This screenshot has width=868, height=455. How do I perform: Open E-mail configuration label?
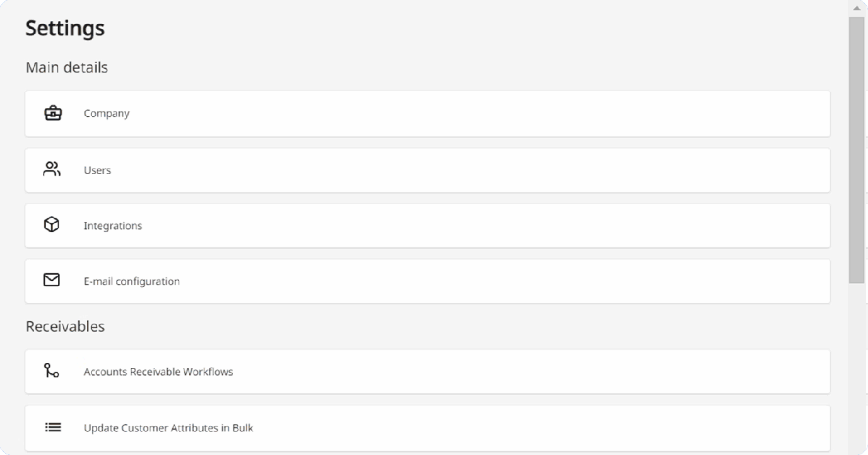pos(132,281)
